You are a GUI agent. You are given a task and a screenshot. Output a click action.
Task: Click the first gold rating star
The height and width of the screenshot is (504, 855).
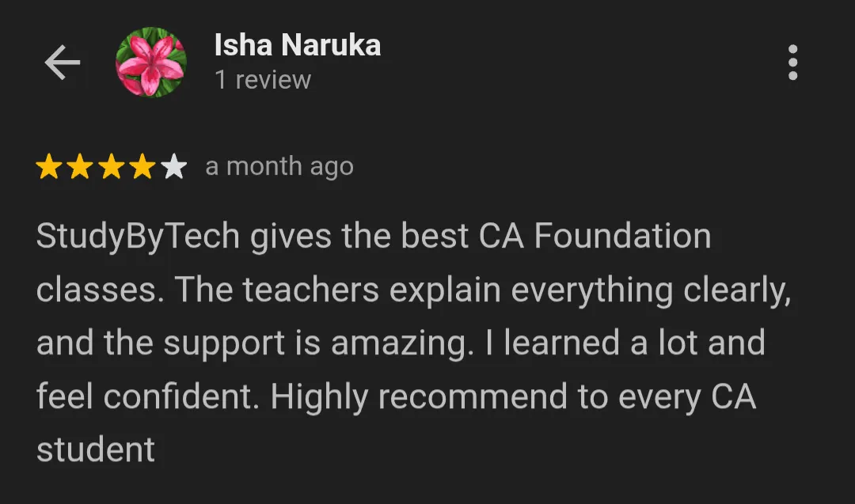[x=49, y=167]
